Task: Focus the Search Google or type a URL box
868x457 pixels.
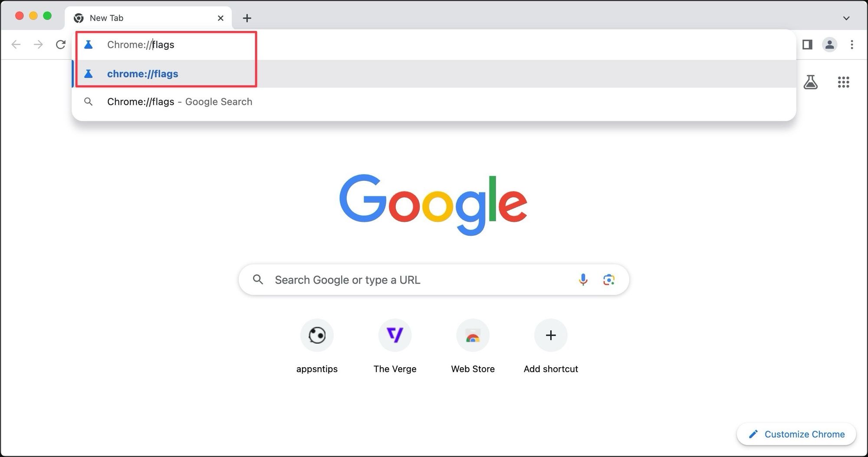Action: (417, 280)
